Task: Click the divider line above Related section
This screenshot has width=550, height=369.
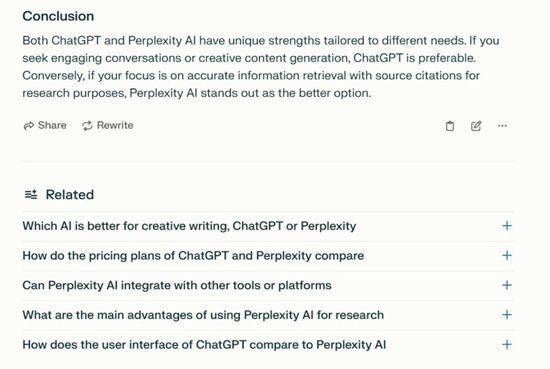Action: (268, 161)
